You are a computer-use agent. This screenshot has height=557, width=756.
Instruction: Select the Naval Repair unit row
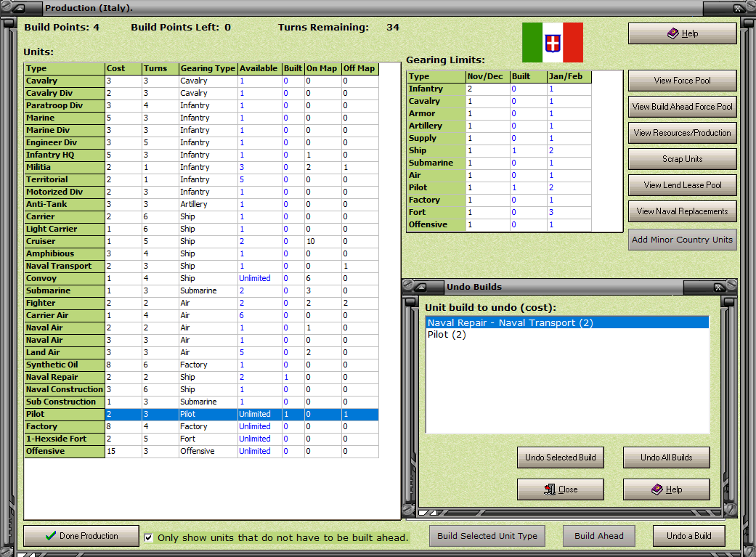click(202, 377)
